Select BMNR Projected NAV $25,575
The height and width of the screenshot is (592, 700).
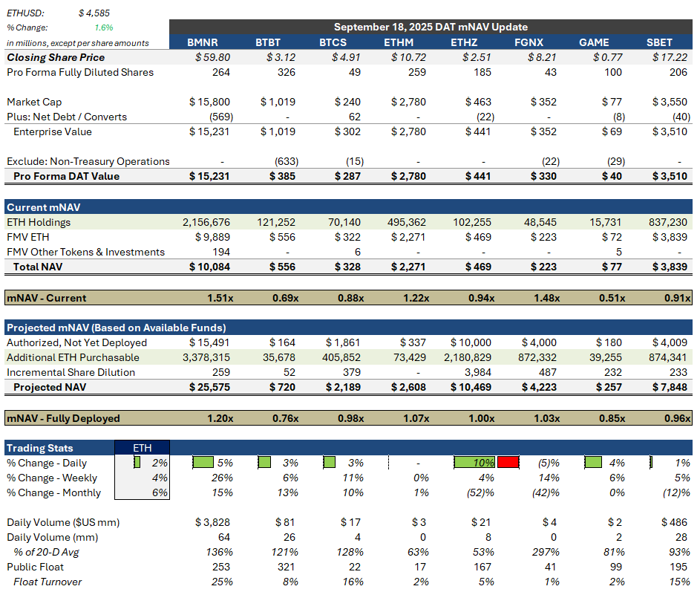(x=209, y=387)
